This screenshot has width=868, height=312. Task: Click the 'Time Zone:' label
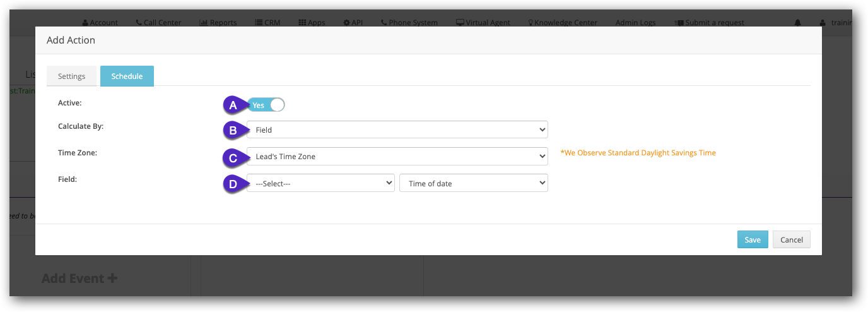[x=78, y=153]
